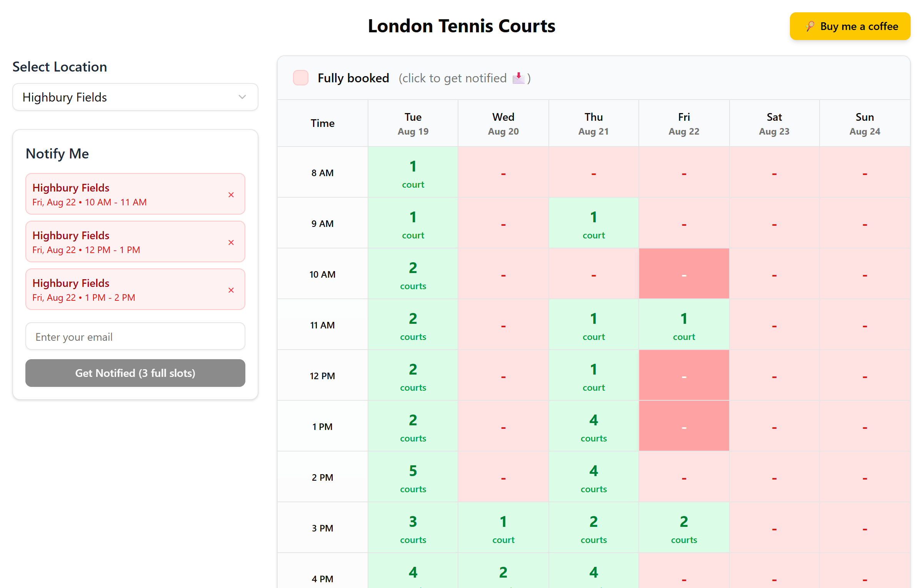Focus the Enter your email field
This screenshot has width=923, height=588.
[x=135, y=336]
